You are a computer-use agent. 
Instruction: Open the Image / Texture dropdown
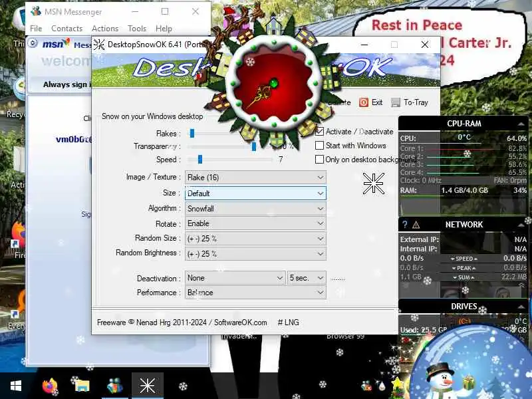tap(255, 178)
